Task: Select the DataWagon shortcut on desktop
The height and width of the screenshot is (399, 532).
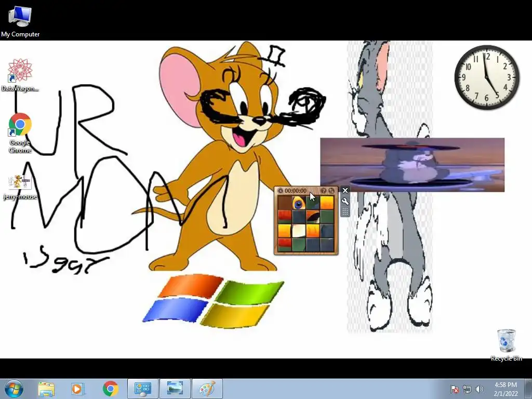Action: coord(20,75)
